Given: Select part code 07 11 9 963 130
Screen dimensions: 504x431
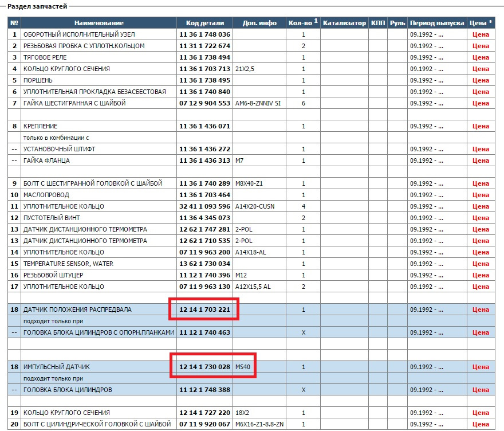Looking at the screenshot, I should (205, 287).
